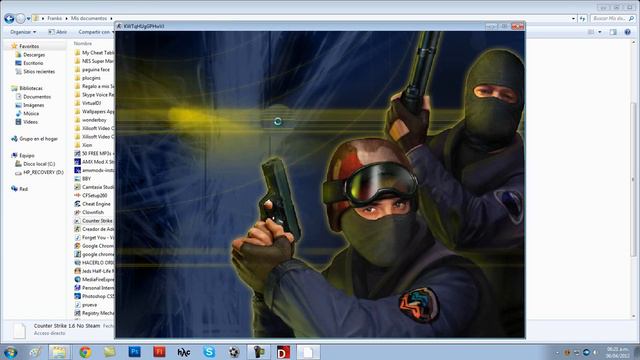This screenshot has height=360, width=640.
Task: Open the Organizar menu
Action: click(23, 32)
